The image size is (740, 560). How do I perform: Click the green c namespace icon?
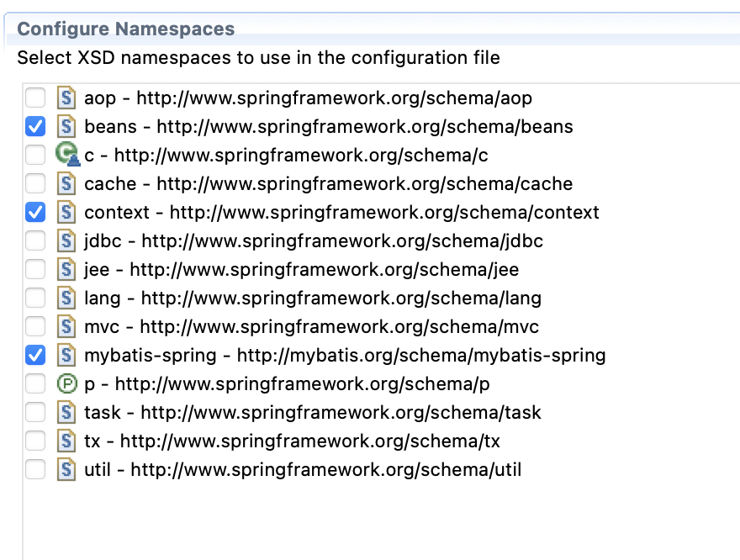coord(67,154)
